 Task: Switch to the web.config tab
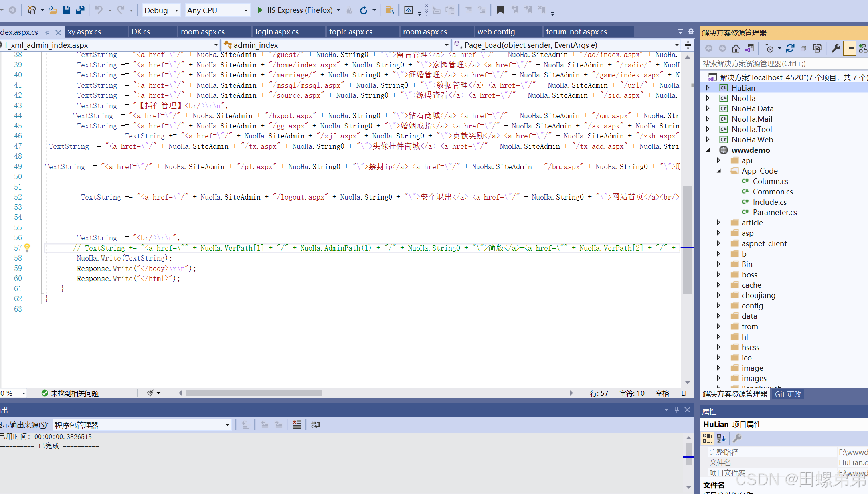point(496,32)
